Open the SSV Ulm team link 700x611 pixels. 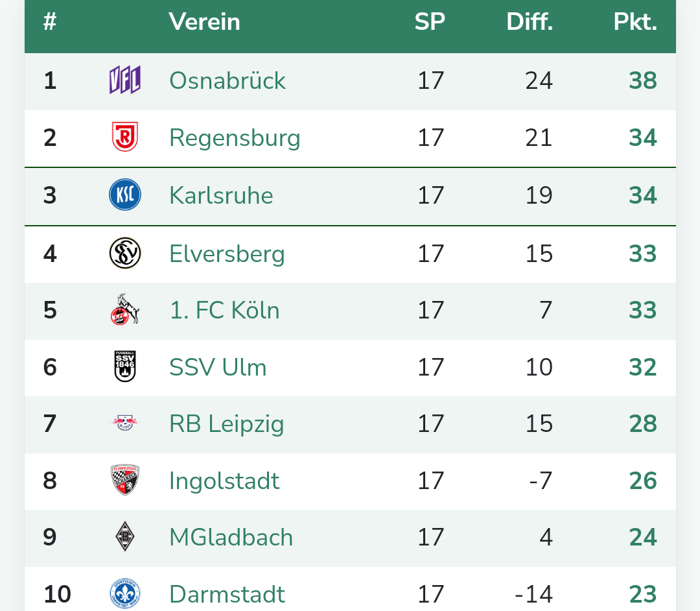218,367
